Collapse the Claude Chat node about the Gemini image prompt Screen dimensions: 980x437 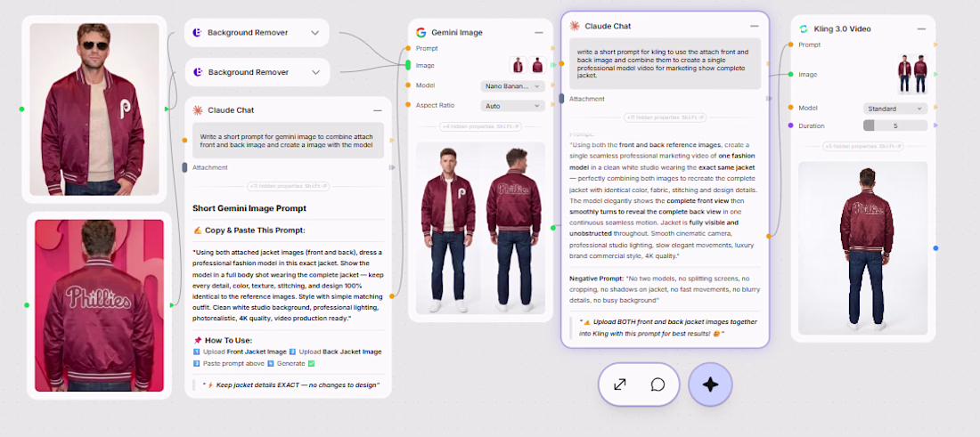377,110
